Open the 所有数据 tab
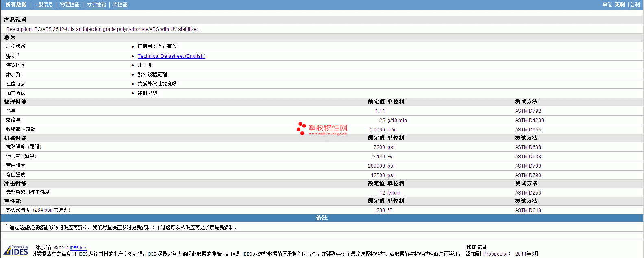Image resolution: width=644 pixels, height=258 pixels. (16, 4)
